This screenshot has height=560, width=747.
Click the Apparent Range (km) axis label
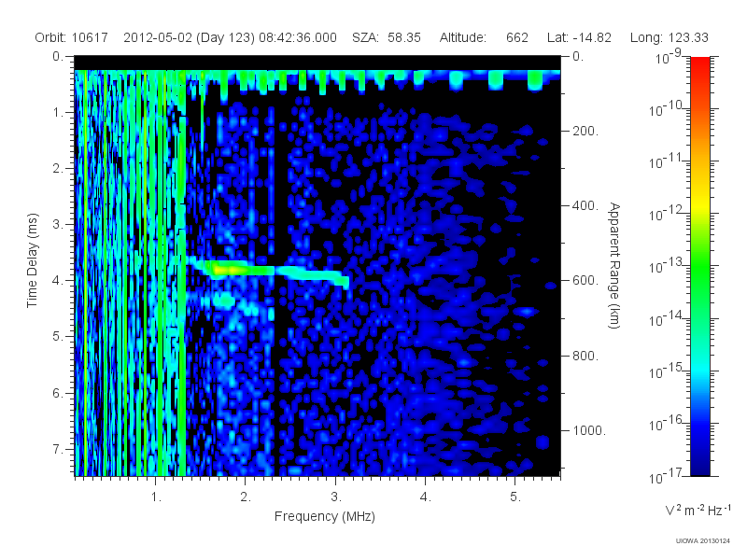pyautogui.click(x=614, y=265)
